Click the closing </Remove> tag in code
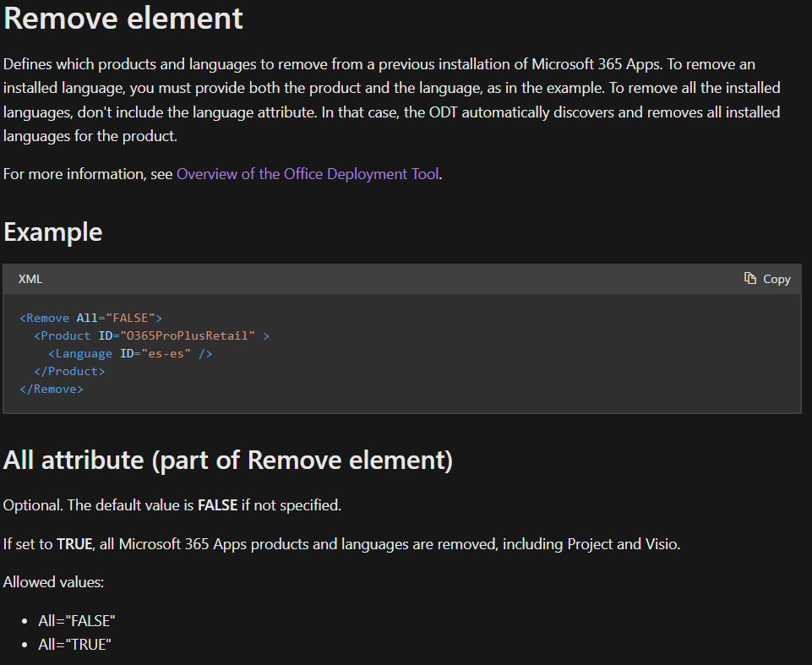Image resolution: width=812 pixels, height=665 pixels. [x=52, y=389]
